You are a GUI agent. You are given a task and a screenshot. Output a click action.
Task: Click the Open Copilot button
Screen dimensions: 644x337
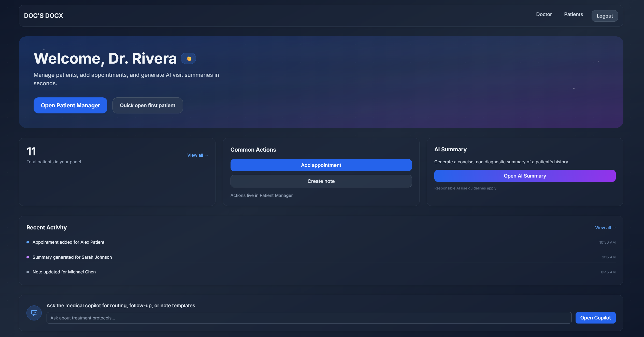595,318
